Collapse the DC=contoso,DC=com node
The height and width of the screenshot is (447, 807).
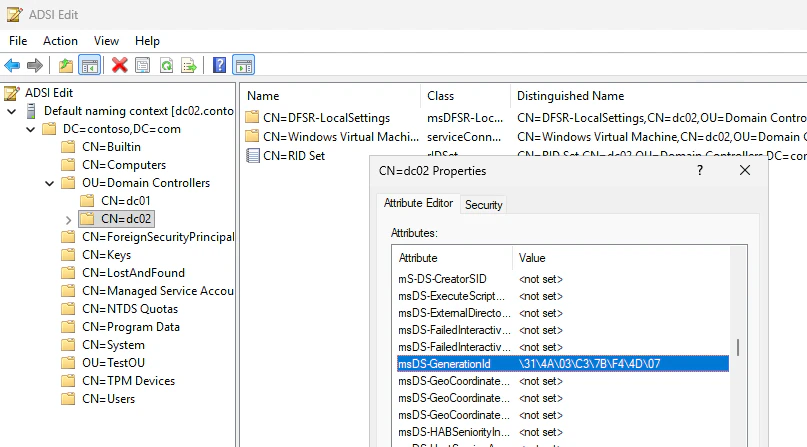click(x=30, y=130)
